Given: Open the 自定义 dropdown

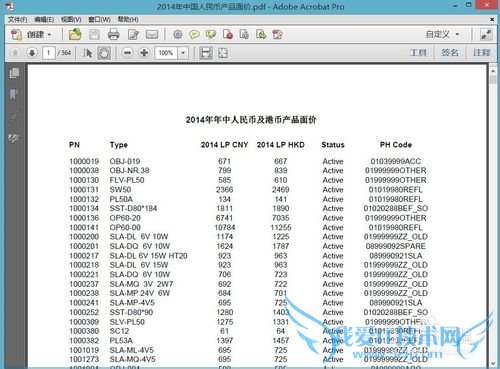Looking at the screenshot, I should tap(442, 34).
